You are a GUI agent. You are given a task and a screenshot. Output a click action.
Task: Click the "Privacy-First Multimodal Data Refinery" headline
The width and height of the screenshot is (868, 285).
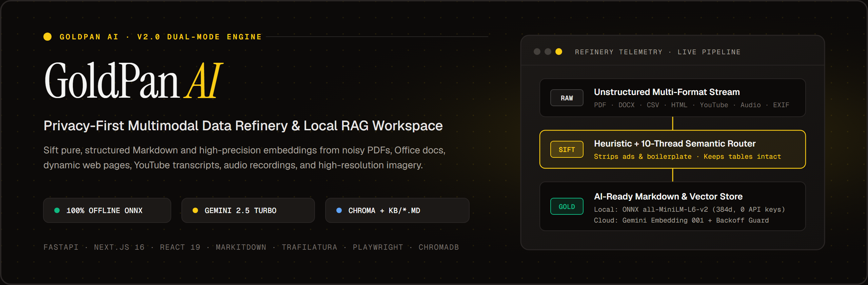point(243,126)
